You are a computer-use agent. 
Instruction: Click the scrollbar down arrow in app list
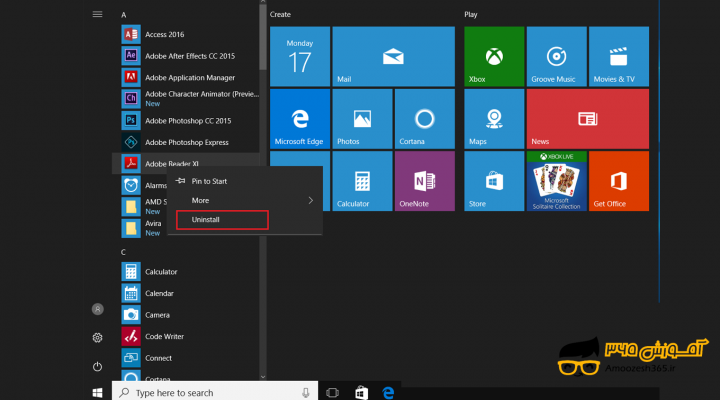(x=263, y=377)
